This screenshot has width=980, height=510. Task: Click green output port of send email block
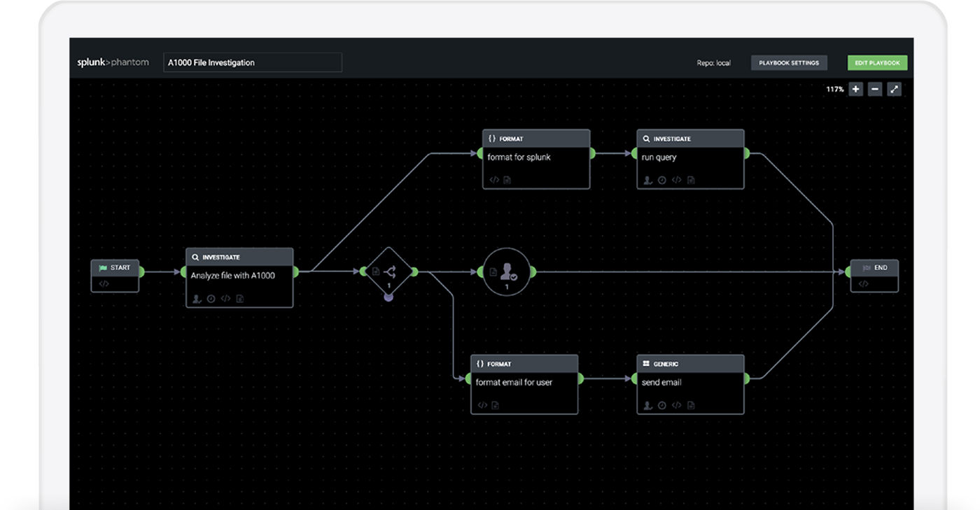746,378
